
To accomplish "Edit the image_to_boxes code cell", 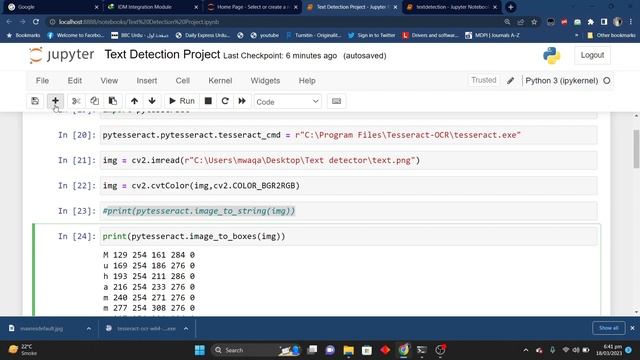I will [349, 236].
